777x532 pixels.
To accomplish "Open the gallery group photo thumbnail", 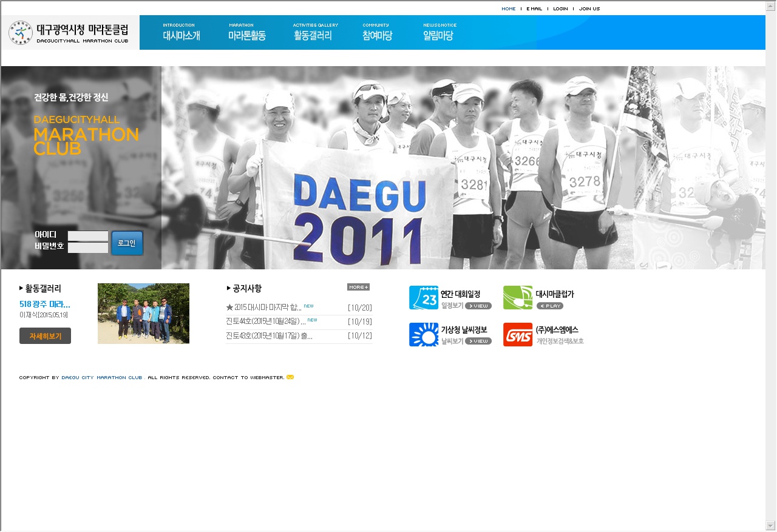I will 143,314.
